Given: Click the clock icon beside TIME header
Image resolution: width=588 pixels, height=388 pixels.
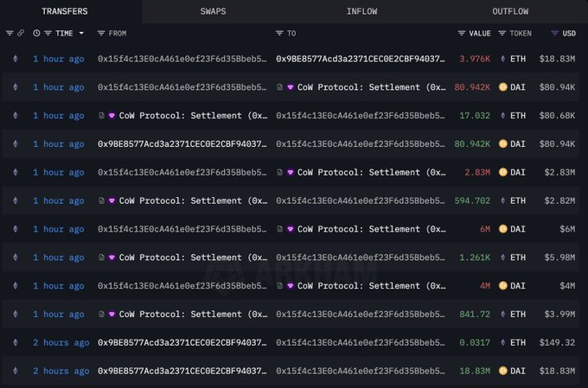Looking at the screenshot, I should [x=36, y=33].
